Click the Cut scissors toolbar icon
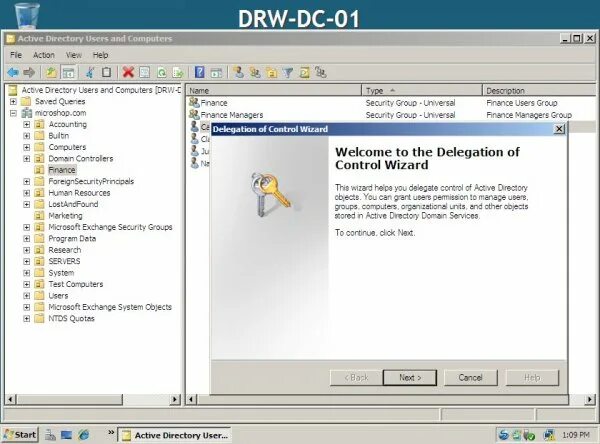The width and height of the screenshot is (600, 444). [90, 72]
